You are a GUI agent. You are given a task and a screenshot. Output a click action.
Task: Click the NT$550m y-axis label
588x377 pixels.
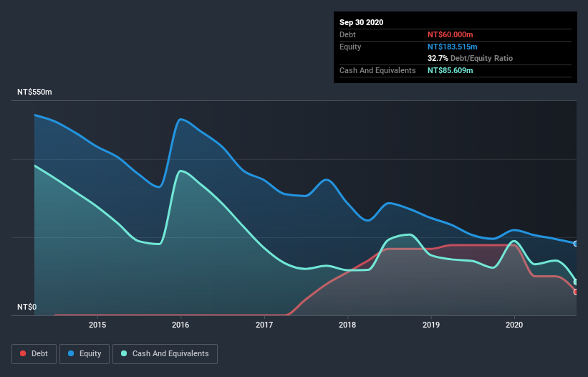click(34, 92)
